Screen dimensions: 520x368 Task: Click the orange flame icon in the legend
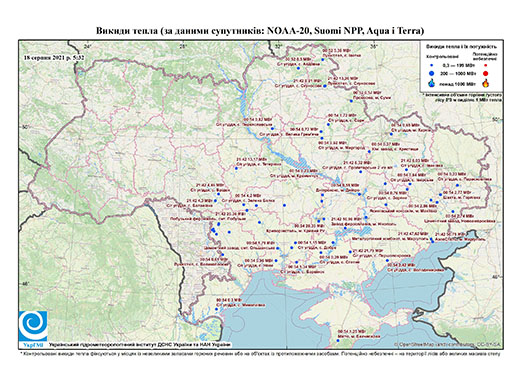(x=485, y=83)
